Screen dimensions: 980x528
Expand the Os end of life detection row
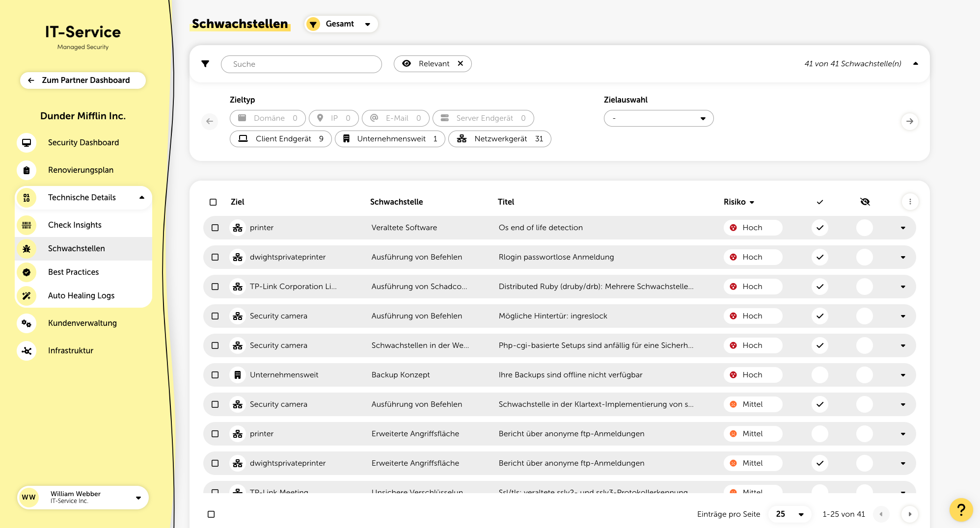click(x=903, y=228)
